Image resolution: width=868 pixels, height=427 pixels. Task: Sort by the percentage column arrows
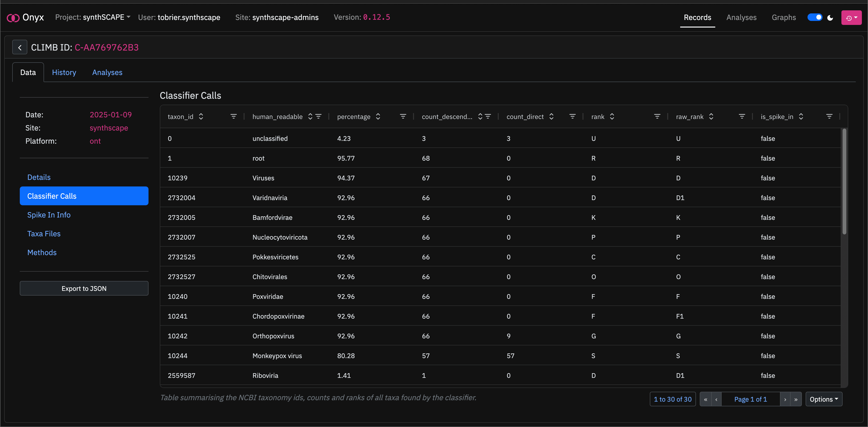click(x=378, y=117)
